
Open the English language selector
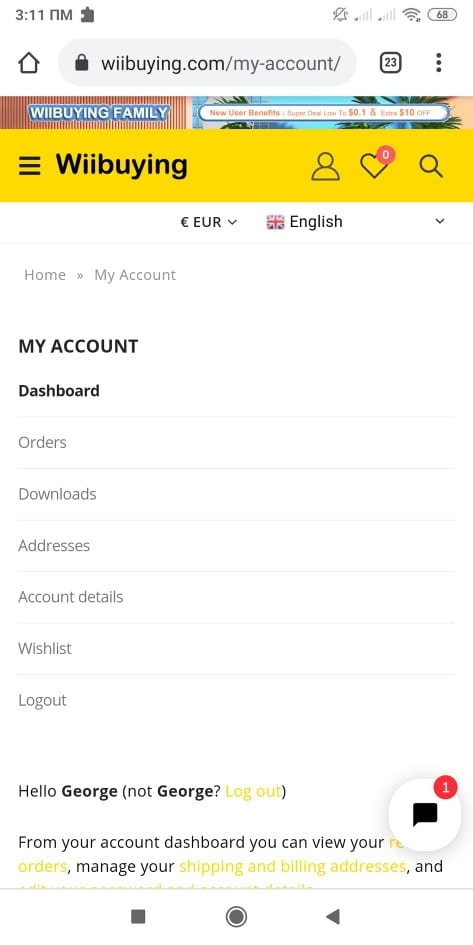304,222
